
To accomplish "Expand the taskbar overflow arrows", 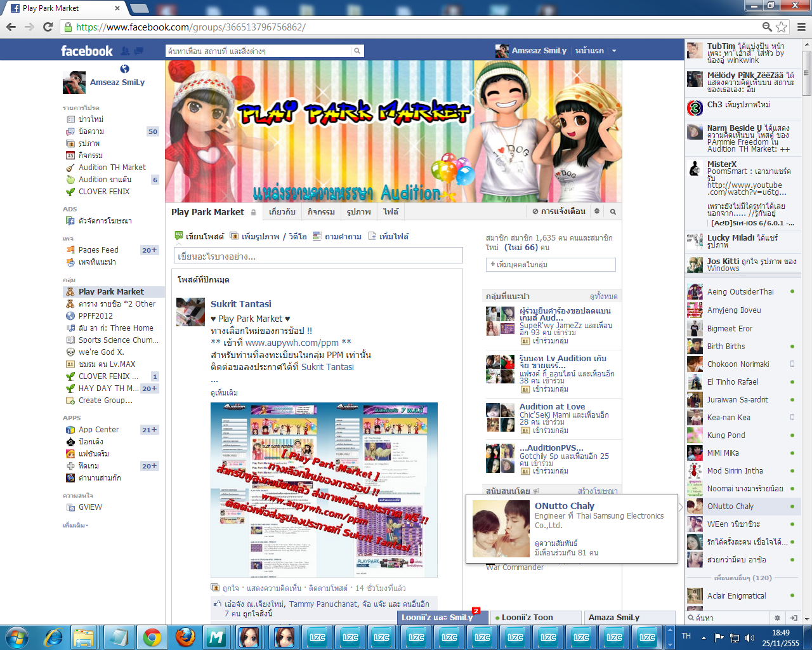I will [x=670, y=637].
